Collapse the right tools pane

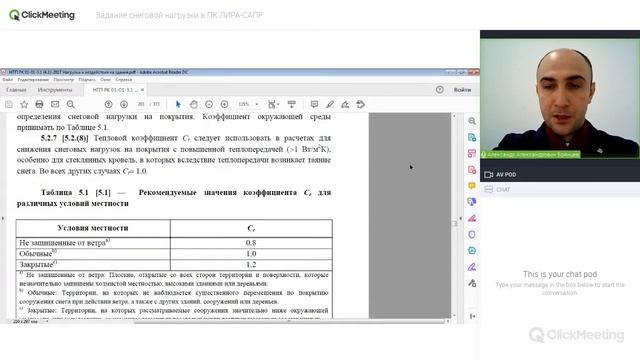(472, 316)
